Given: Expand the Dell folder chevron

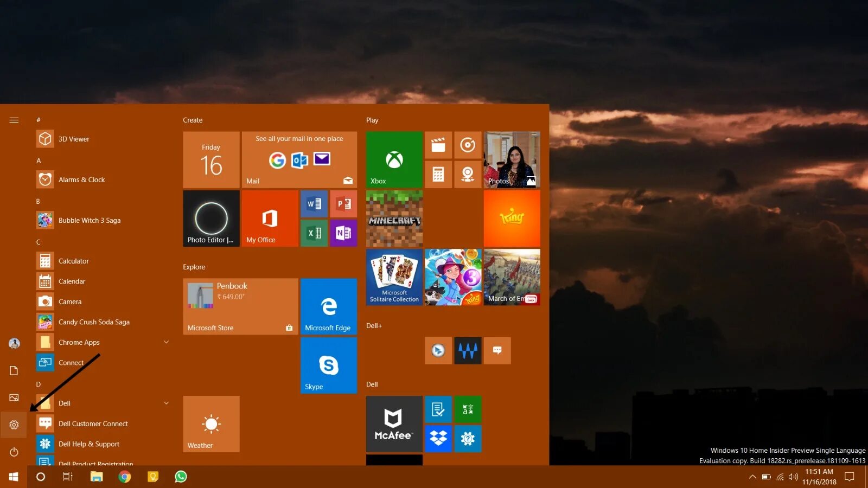Looking at the screenshot, I should pos(167,403).
